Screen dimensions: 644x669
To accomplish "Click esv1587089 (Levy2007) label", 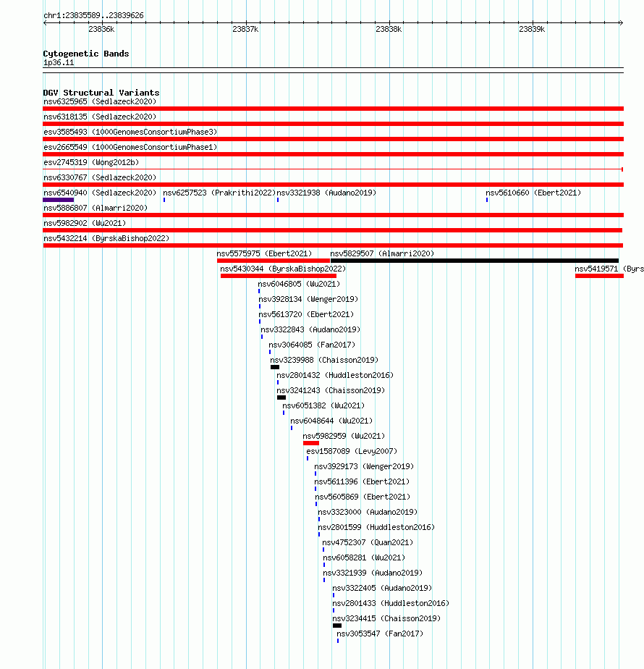I will tap(352, 451).
